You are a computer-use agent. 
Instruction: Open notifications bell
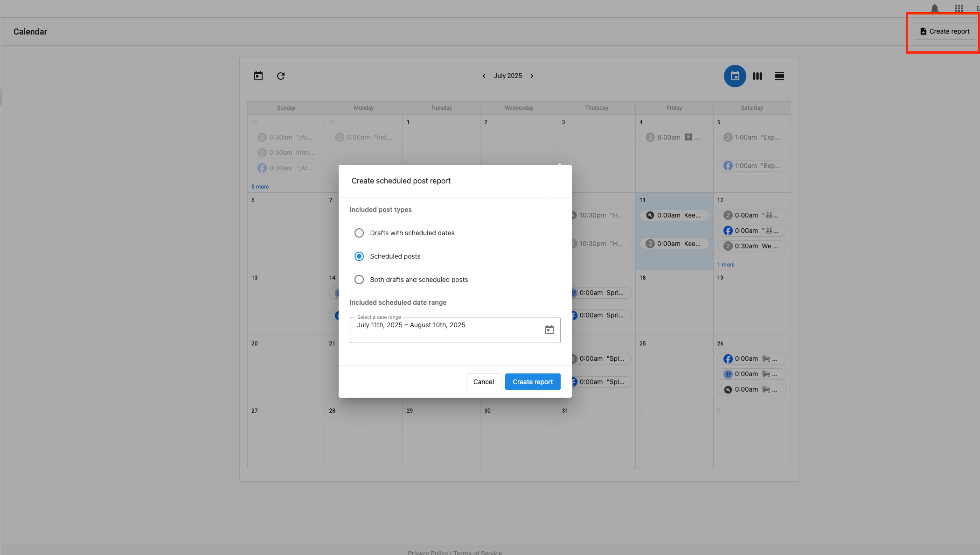(x=935, y=8)
